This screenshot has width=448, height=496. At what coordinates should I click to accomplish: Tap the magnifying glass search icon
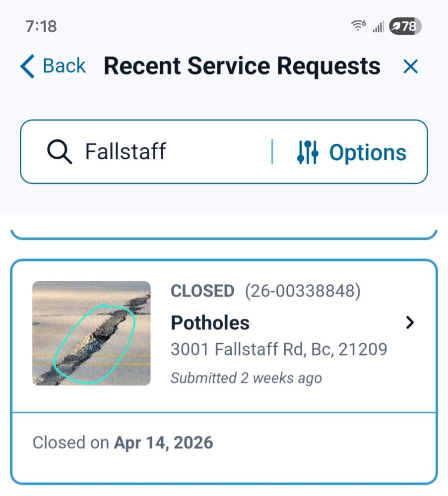click(60, 152)
